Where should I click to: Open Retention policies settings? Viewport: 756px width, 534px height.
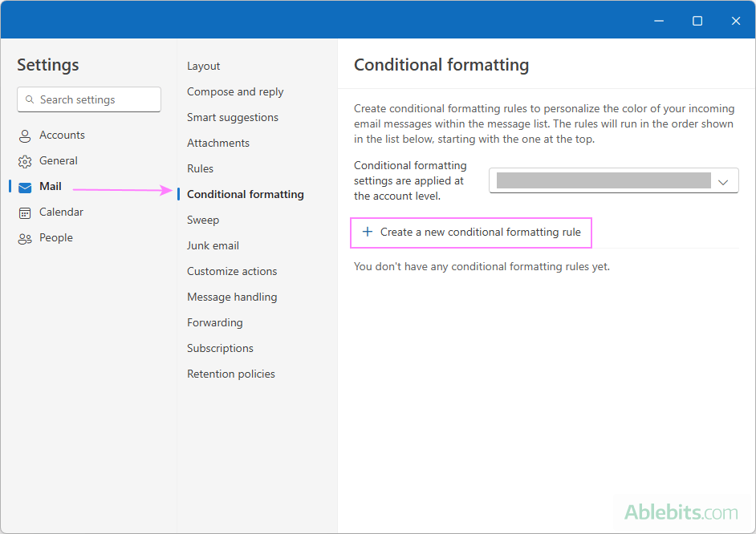point(231,374)
